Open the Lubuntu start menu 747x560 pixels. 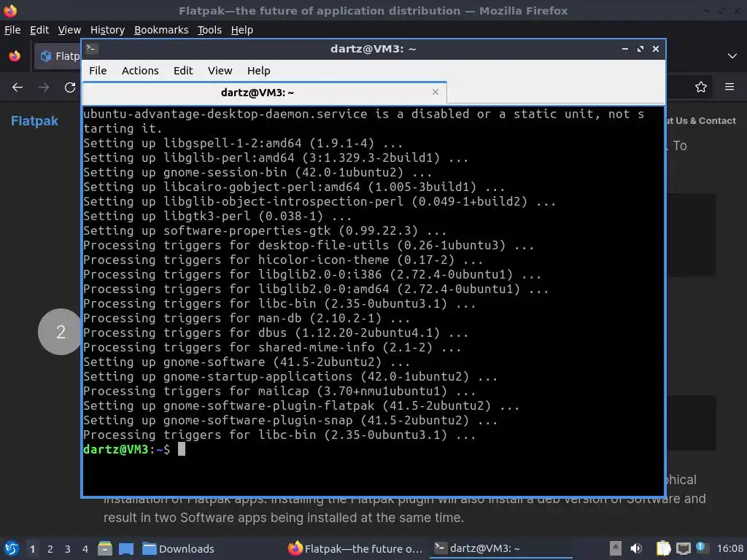pyautogui.click(x=12, y=548)
